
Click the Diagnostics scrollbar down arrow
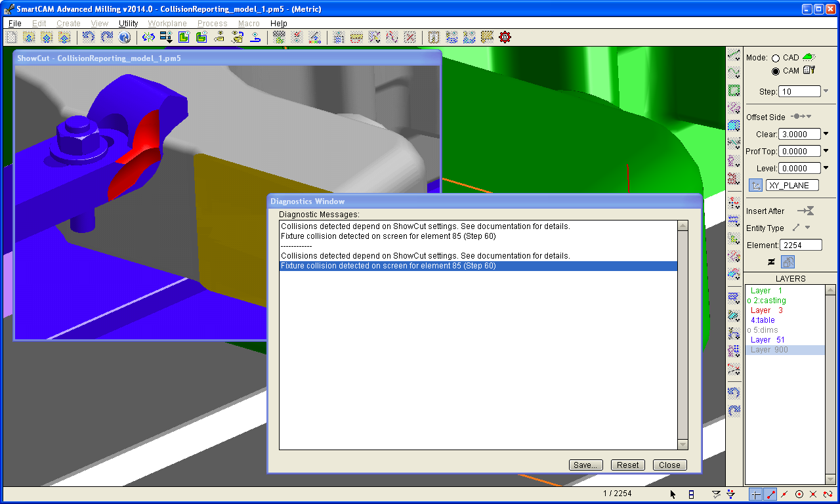click(x=682, y=444)
